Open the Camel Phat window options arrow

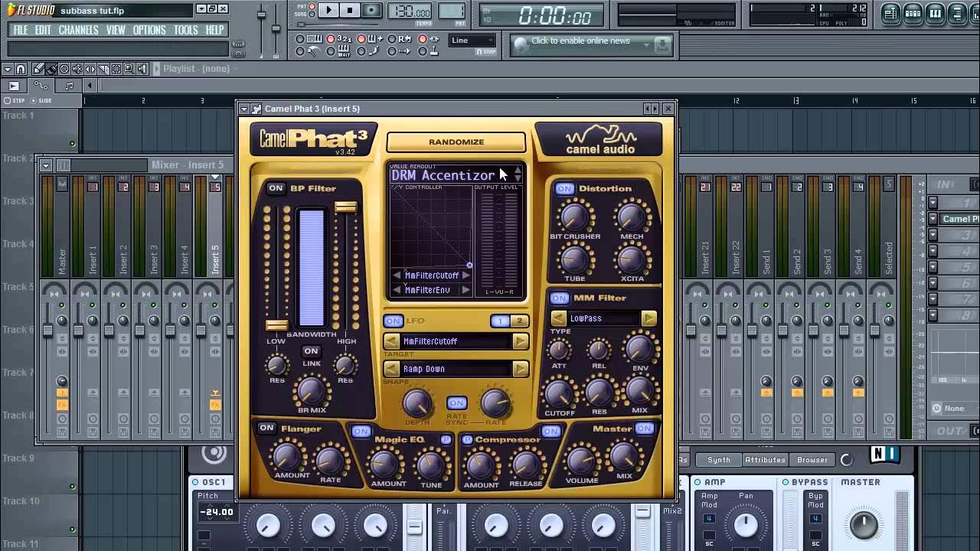click(x=244, y=109)
